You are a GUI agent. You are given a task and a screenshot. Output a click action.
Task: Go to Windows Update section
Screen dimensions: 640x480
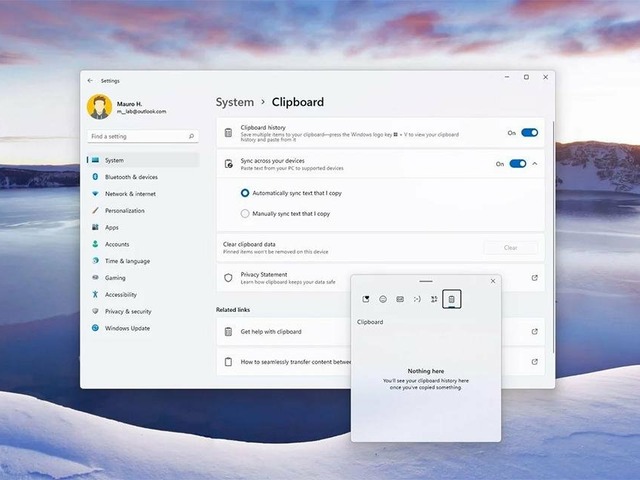point(127,328)
